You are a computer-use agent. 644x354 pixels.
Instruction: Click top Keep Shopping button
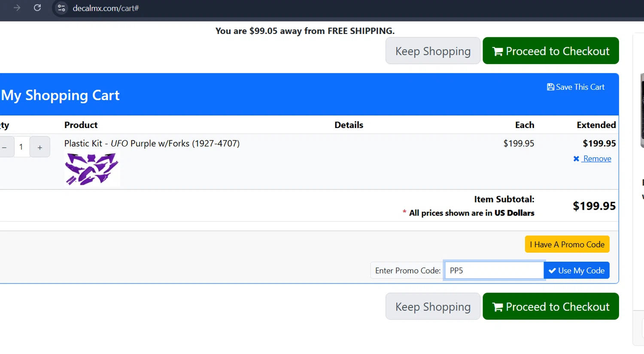433,51
